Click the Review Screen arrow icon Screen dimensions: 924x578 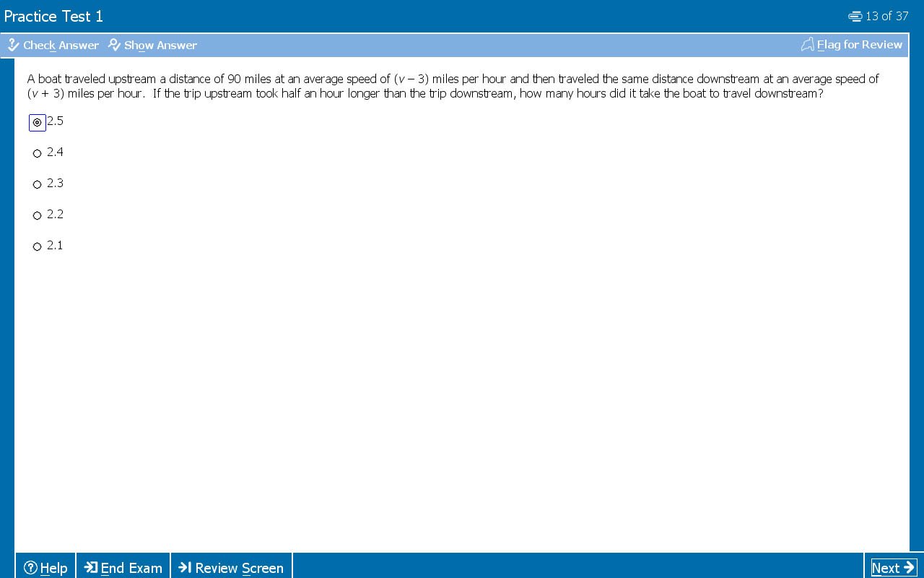pyautogui.click(x=185, y=567)
